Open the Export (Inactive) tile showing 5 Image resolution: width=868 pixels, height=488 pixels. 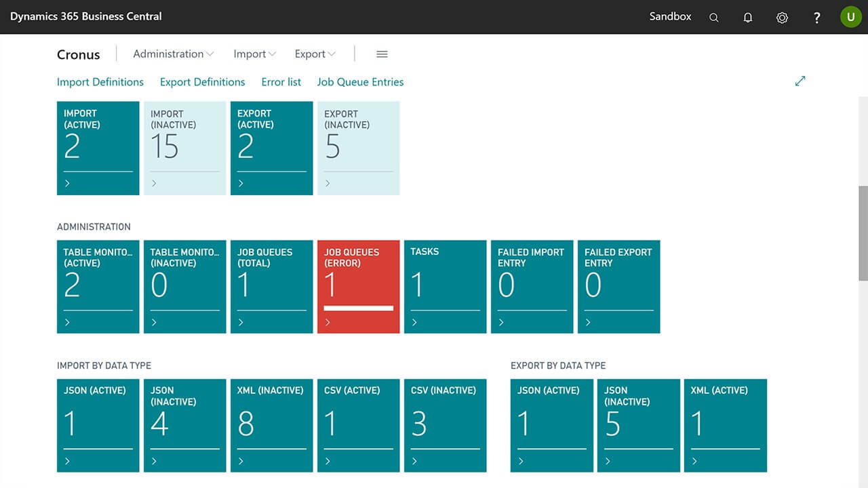point(359,148)
